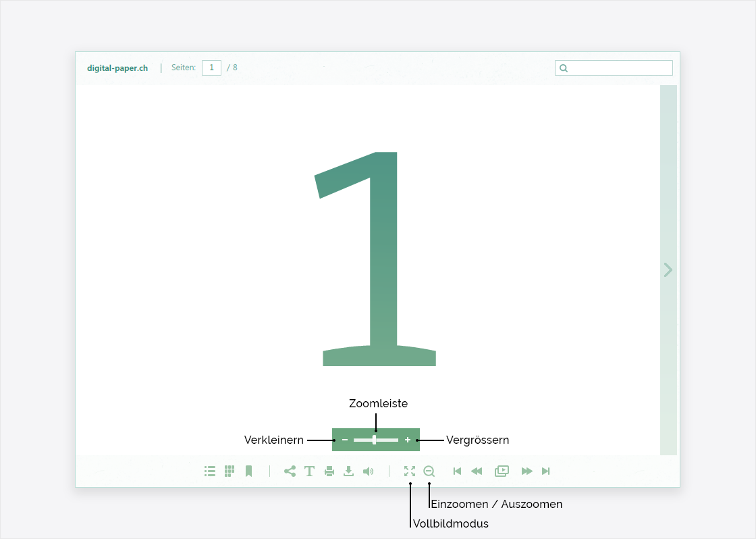Select the text mode T icon
756x539 pixels.
[309, 471]
